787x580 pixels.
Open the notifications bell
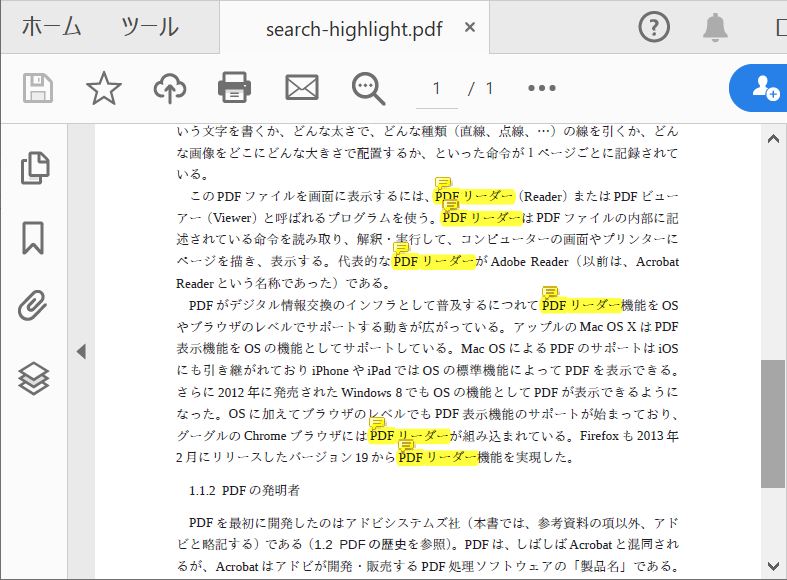click(x=715, y=27)
